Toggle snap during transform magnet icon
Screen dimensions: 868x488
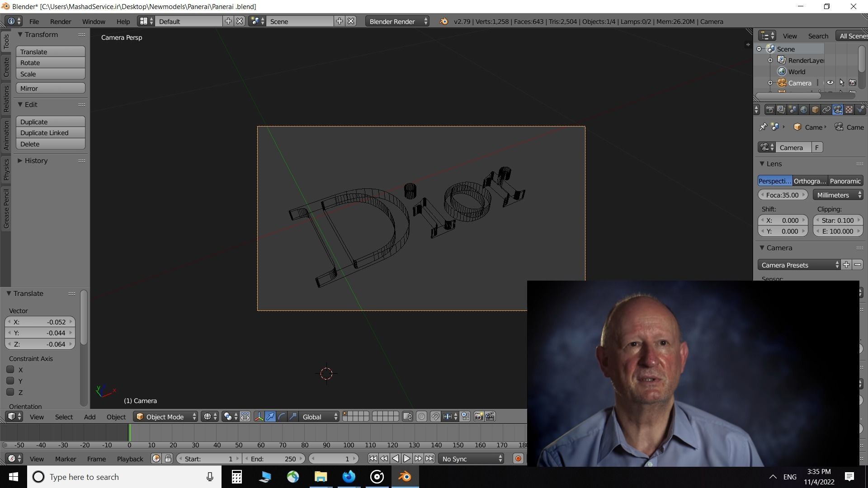pyautogui.click(x=435, y=417)
